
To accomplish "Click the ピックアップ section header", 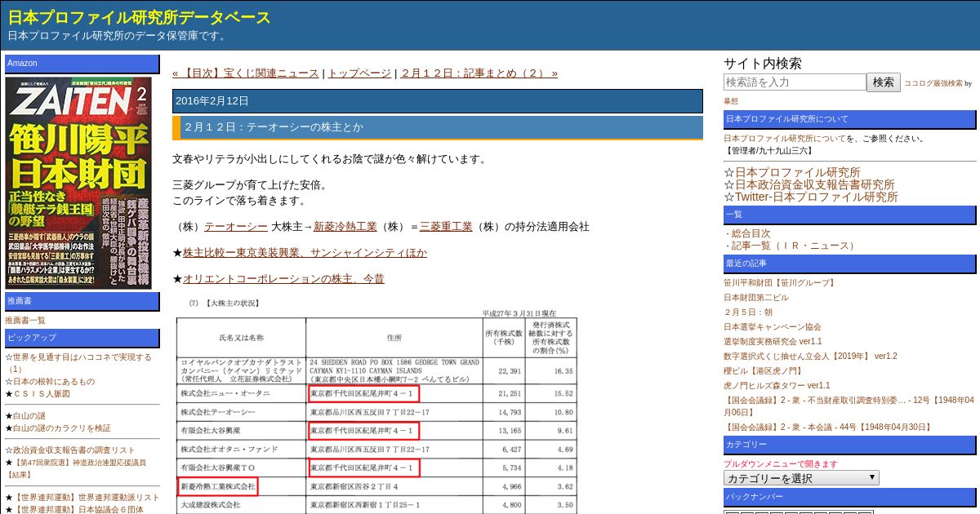I will [x=82, y=338].
